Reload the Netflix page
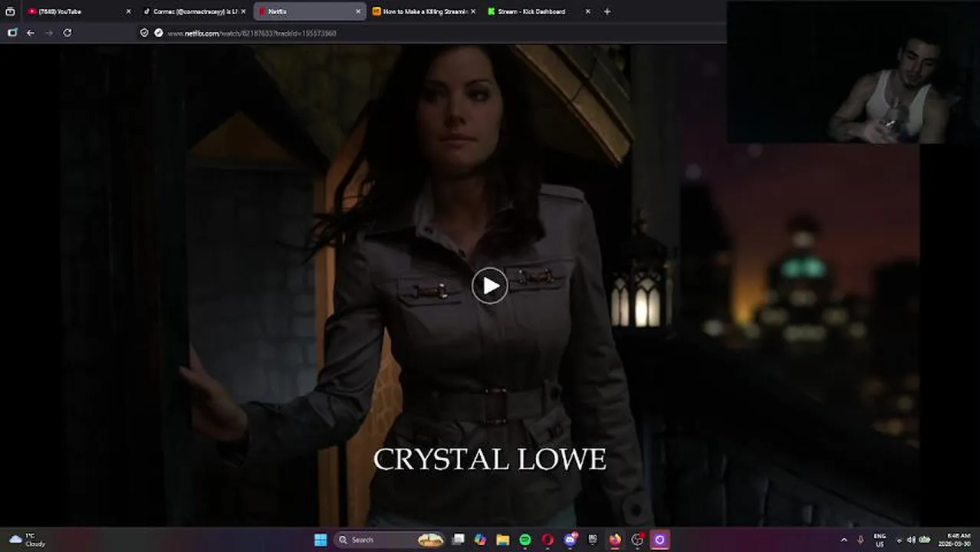Image resolution: width=980 pixels, height=552 pixels. coord(67,33)
